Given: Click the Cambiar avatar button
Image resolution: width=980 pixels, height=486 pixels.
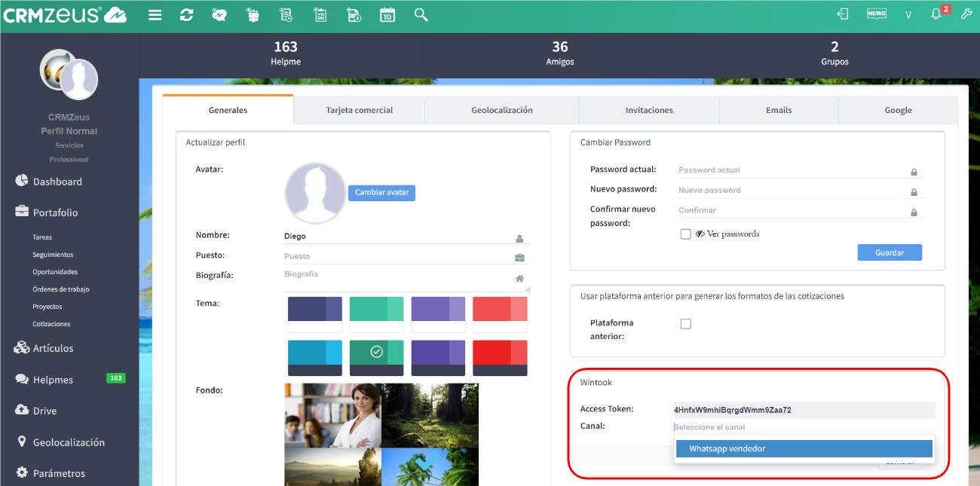Looking at the screenshot, I should [x=381, y=193].
